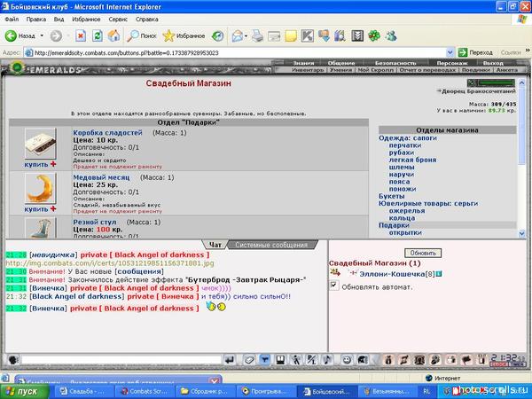Click the green health bar at top right
532x399 pixels.
[496, 82]
